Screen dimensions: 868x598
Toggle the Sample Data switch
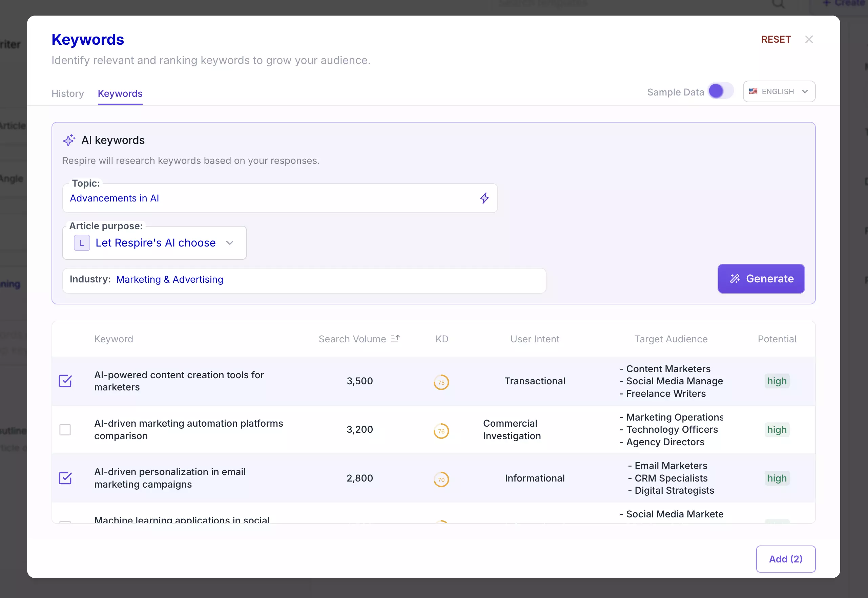pos(720,91)
